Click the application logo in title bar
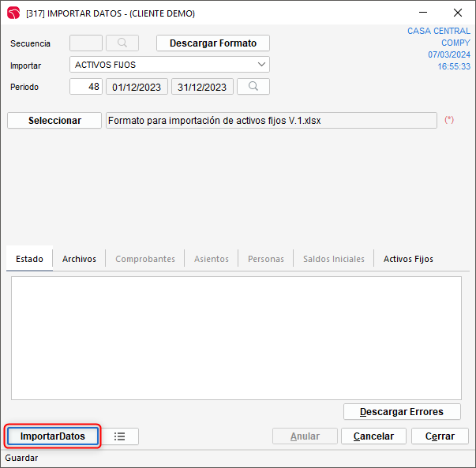The width and height of the screenshot is (476, 468). pos(13,13)
